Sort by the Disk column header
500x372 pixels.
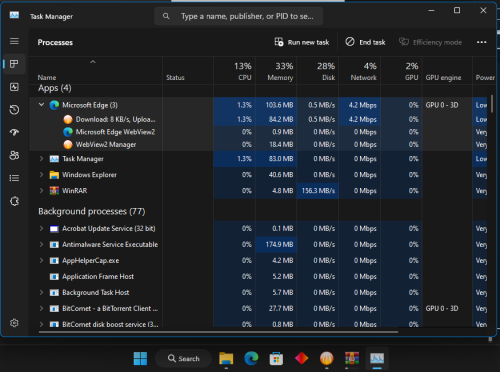tap(318, 71)
